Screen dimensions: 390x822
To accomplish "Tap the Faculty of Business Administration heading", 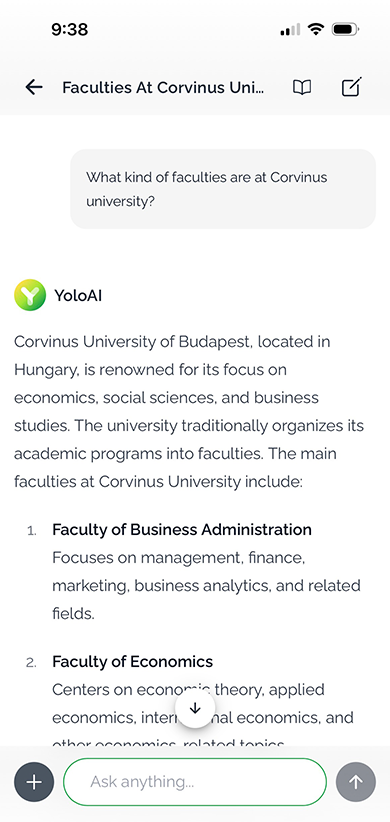I will (182, 529).
